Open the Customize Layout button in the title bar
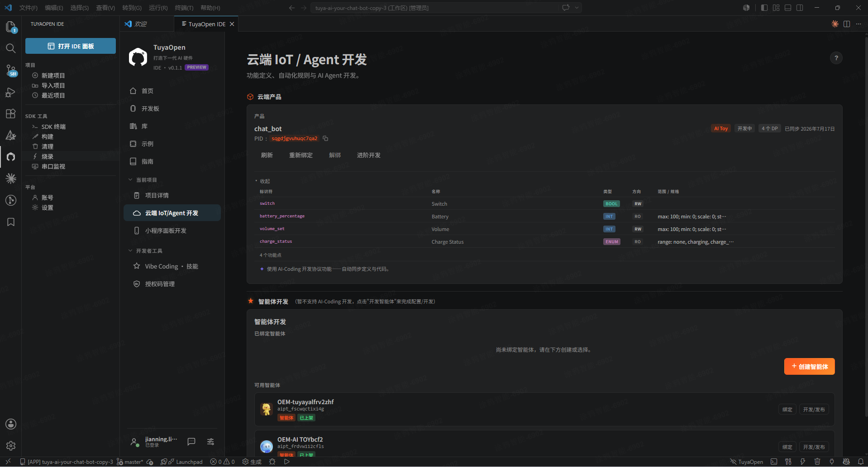 [776, 8]
